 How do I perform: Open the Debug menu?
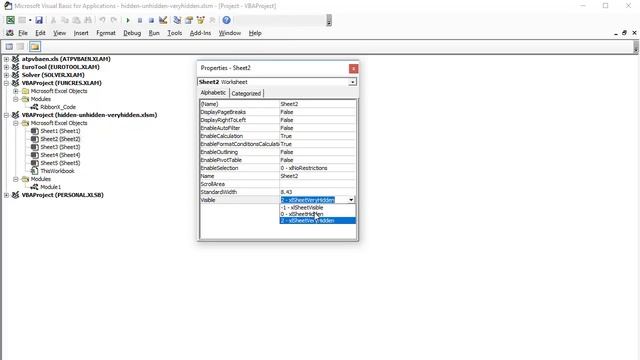132,33
